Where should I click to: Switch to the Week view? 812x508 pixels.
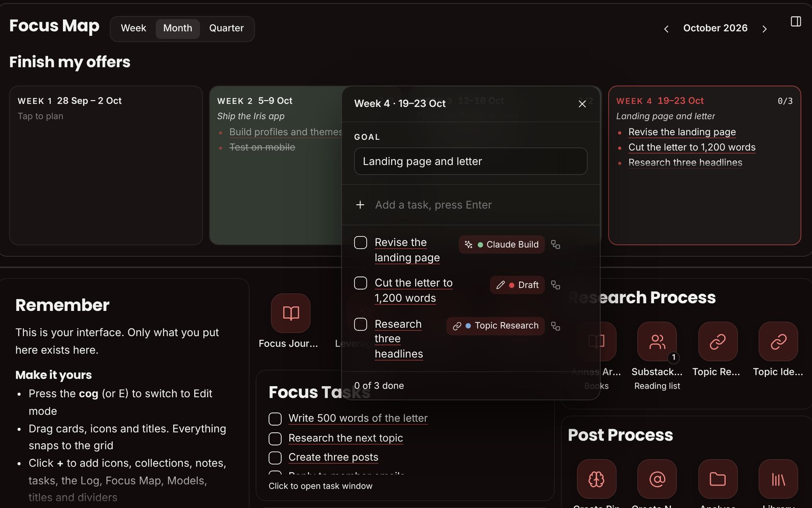point(133,28)
